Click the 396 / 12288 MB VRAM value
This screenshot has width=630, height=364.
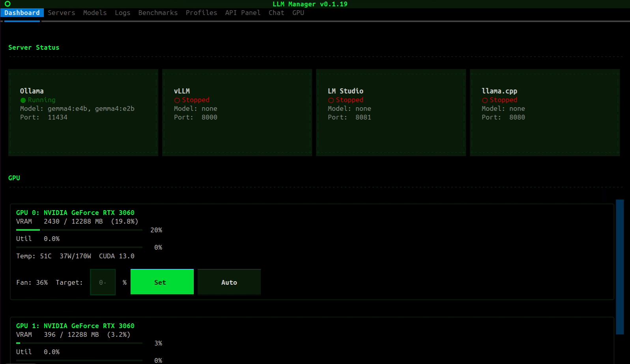71,334
